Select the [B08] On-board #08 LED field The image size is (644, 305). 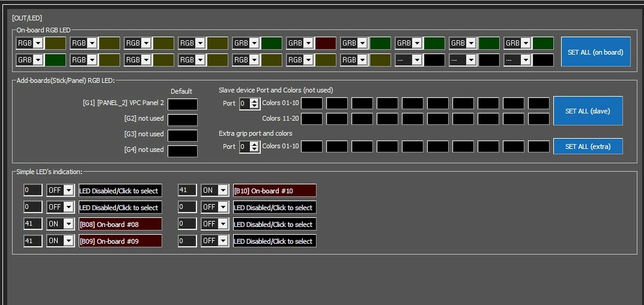(120, 224)
